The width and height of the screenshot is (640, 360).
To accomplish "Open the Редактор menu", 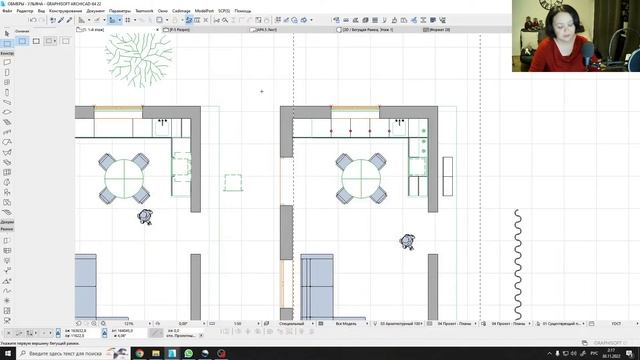I will tap(24, 11).
